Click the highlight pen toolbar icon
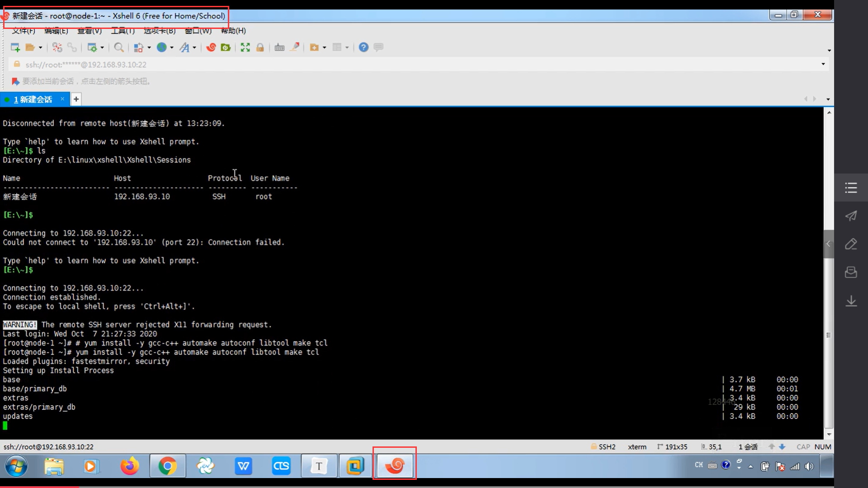The width and height of the screenshot is (868, 488). (295, 47)
